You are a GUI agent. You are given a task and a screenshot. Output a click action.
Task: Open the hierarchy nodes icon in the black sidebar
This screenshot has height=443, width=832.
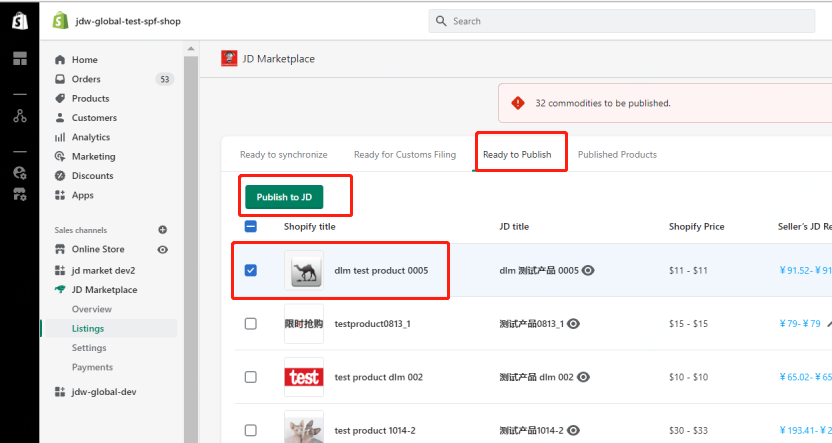[20, 116]
